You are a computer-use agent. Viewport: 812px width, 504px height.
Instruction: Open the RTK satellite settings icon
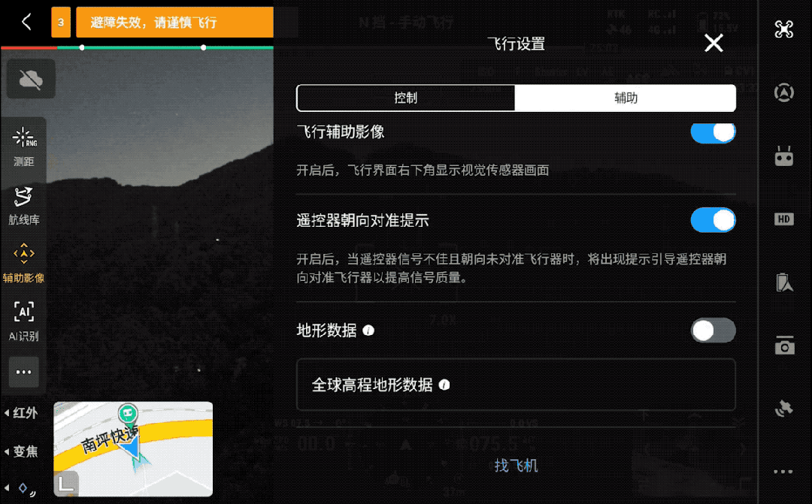[x=783, y=409]
